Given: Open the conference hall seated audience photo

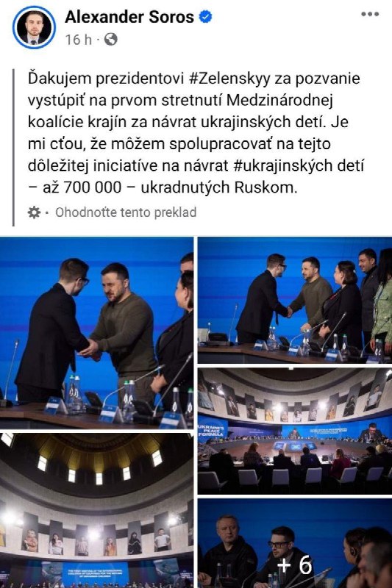Looking at the screenshot, I should coord(295,431).
